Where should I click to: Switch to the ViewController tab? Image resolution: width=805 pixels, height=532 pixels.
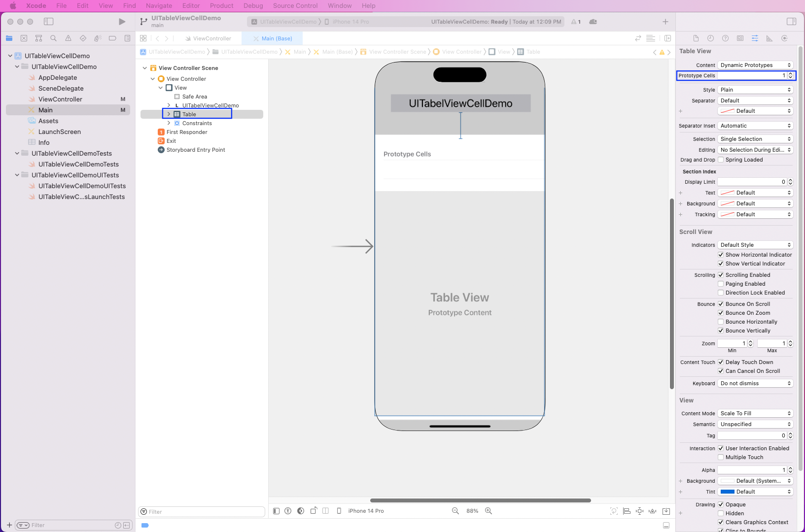207,38
